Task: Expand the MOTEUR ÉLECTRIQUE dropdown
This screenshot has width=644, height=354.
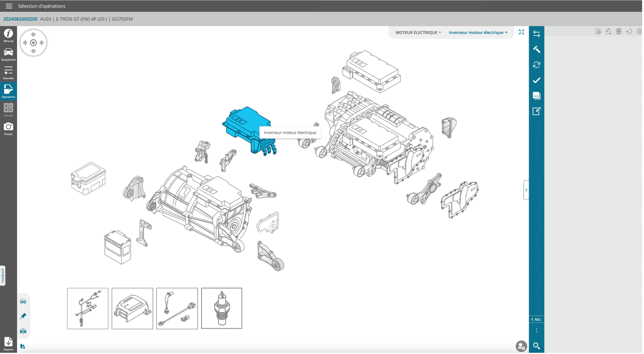Action: pyautogui.click(x=418, y=32)
